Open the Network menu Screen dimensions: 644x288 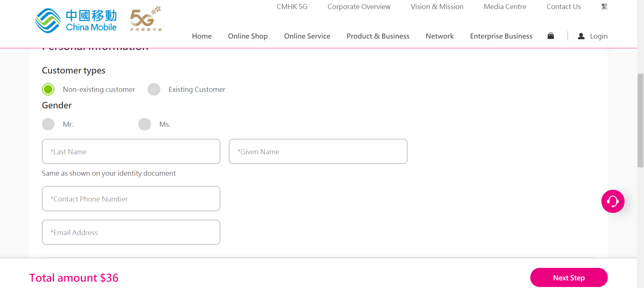pos(440,36)
